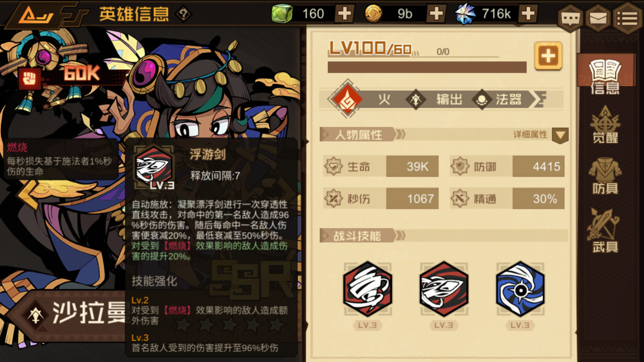Click the help question mark beside 英雄信息
This screenshot has height=362, width=644.
tap(184, 14)
